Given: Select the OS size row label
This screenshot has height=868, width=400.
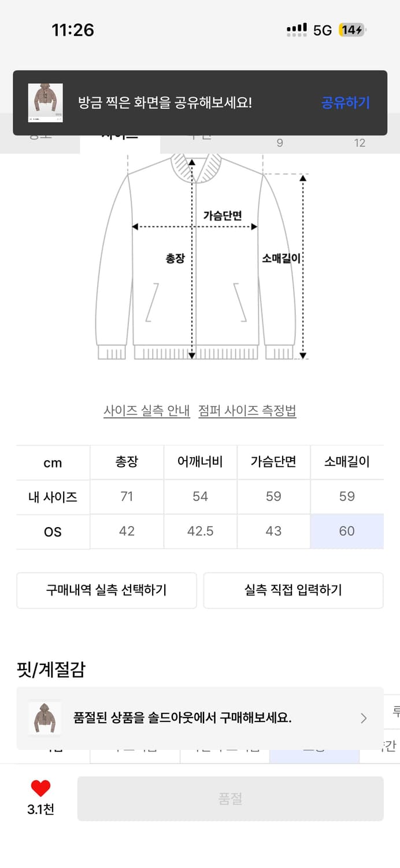Looking at the screenshot, I should click(x=53, y=532).
